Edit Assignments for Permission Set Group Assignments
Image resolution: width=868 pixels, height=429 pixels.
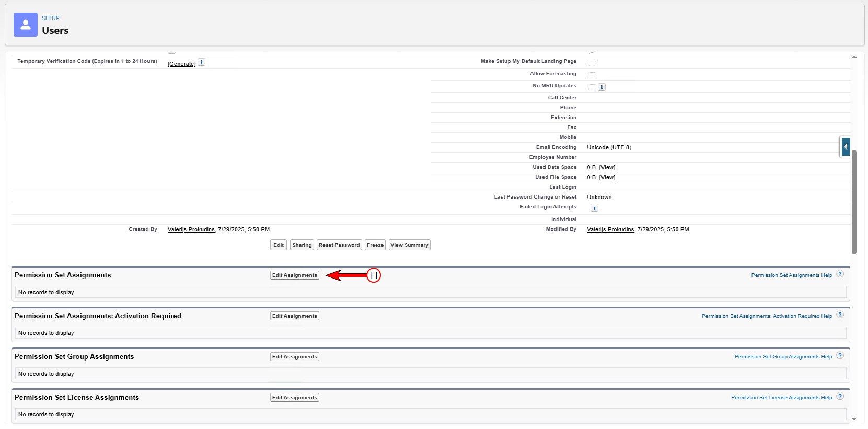(x=295, y=357)
